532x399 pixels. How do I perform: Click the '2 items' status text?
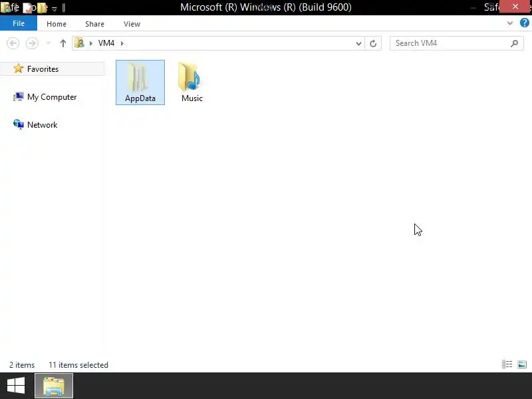[x=22, y=365]
